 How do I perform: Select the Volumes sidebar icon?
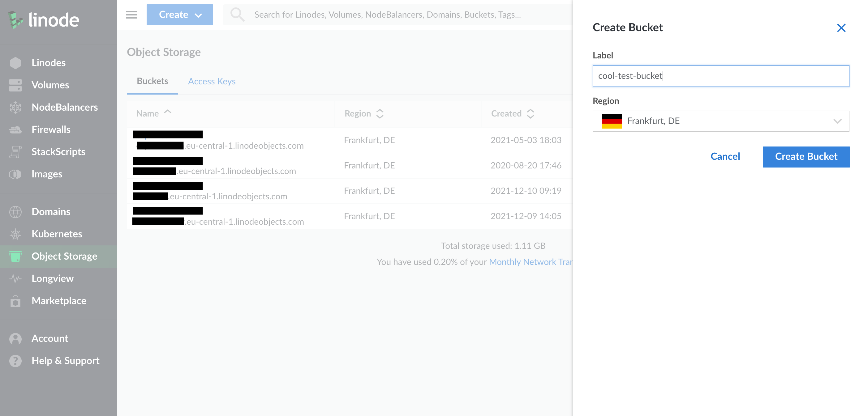[15, 85]
